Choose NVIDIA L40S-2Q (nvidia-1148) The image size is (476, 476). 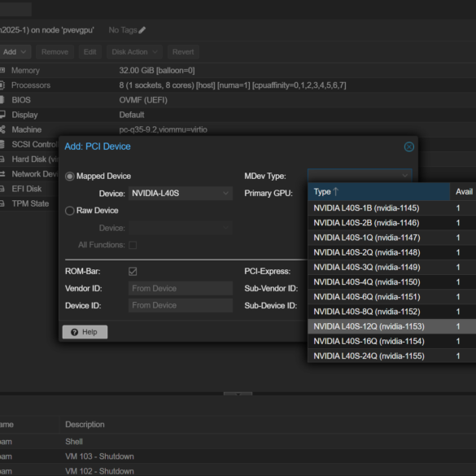(392, 252)
